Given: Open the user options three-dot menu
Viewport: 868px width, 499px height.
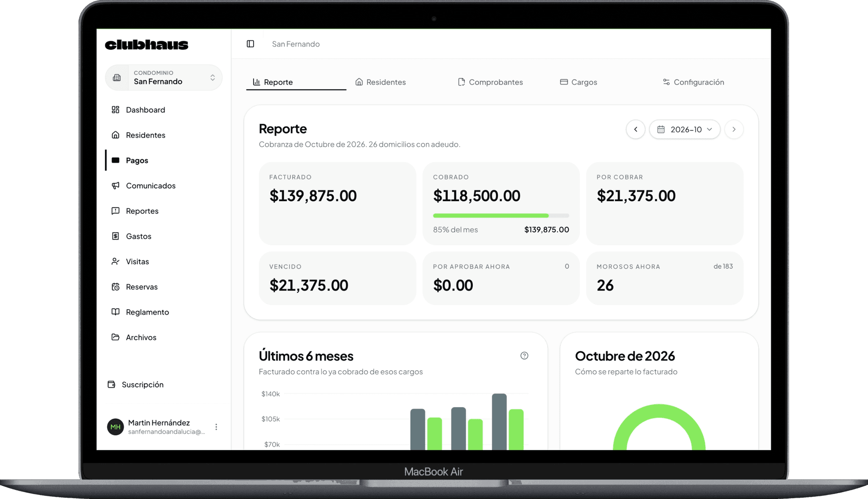Looking at the screenshot, I should [x=216, y=427].
